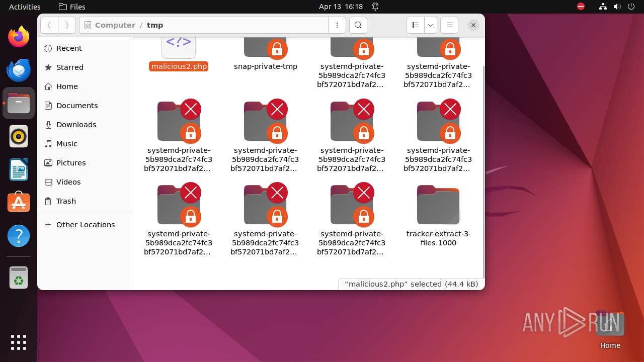Show Applications grid in the dock
This screenshot has width=644, height=362.
[19, 342]
